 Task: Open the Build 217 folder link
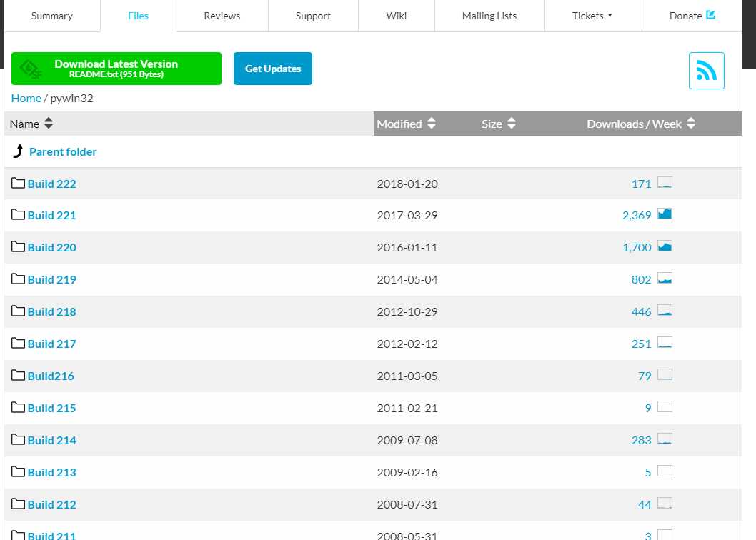(52, 344)
